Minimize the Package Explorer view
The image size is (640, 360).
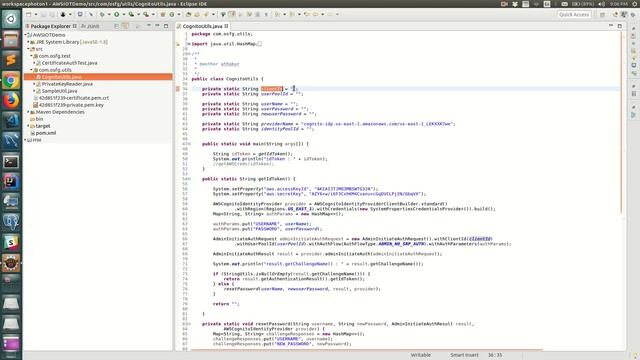tap(157, 26)
